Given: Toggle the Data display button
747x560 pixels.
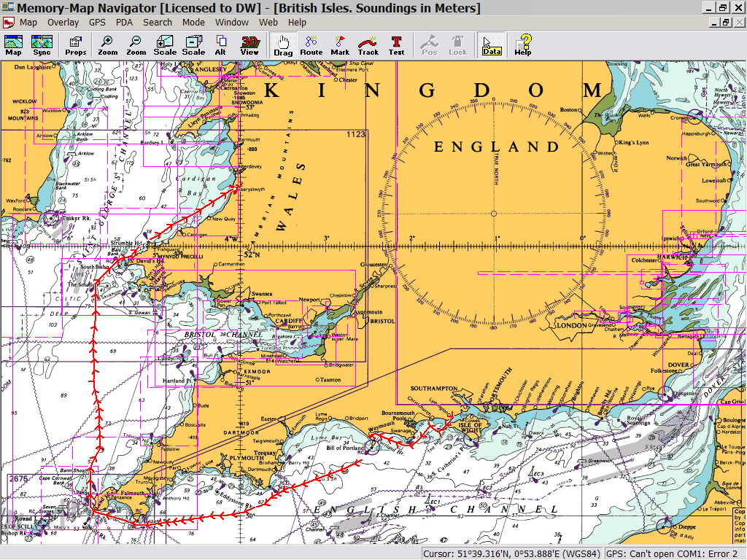Looking at the screenshot, I should pyautogui.click(x=492, y=45).
